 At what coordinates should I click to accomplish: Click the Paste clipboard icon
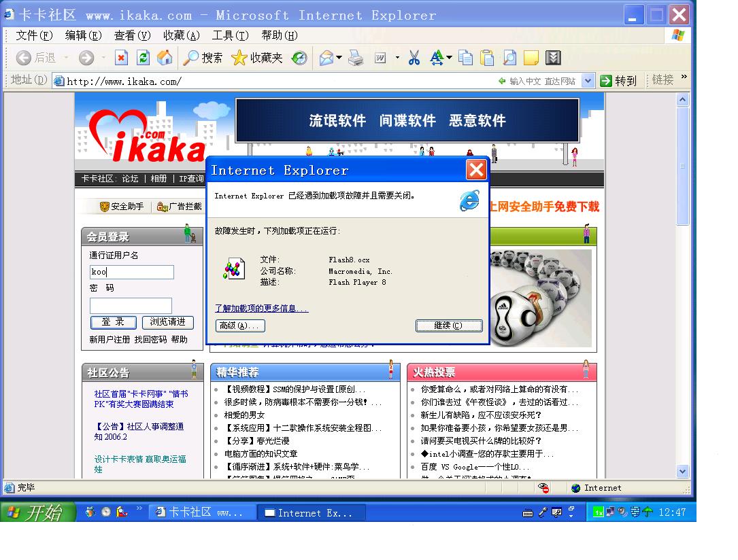(487, 58)
